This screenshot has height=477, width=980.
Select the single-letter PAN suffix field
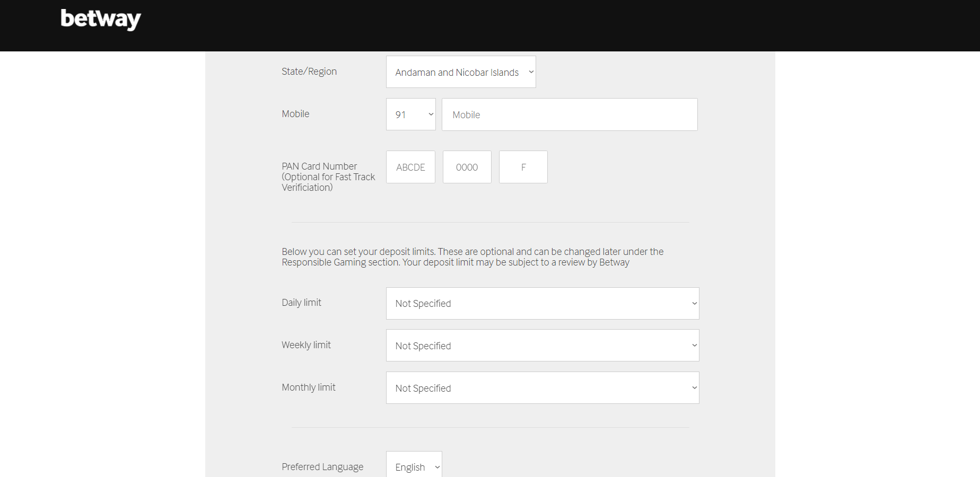coord(523,166)
